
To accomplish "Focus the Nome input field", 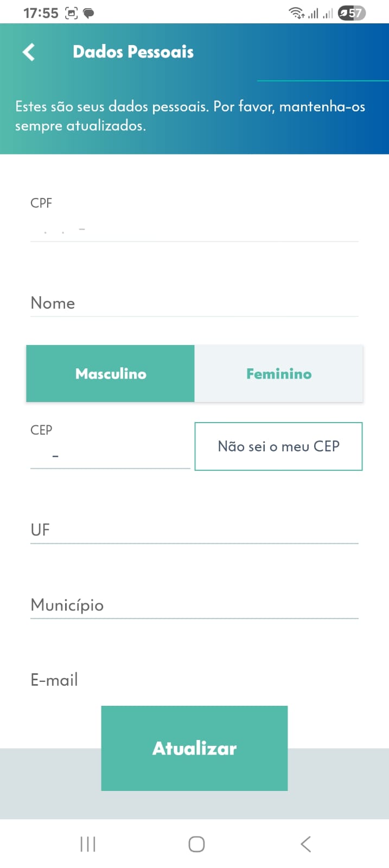I will 194,303.
